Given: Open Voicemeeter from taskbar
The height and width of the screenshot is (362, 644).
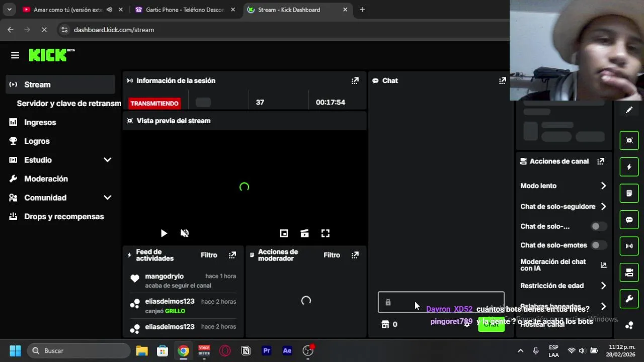Looking at the screenshot, I should click(204, 350).
